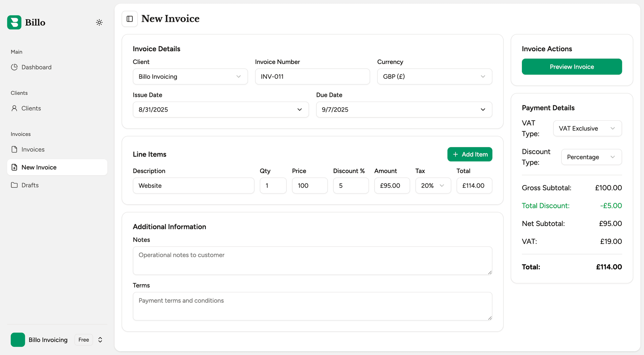Click the Invoices document icon

14,149
